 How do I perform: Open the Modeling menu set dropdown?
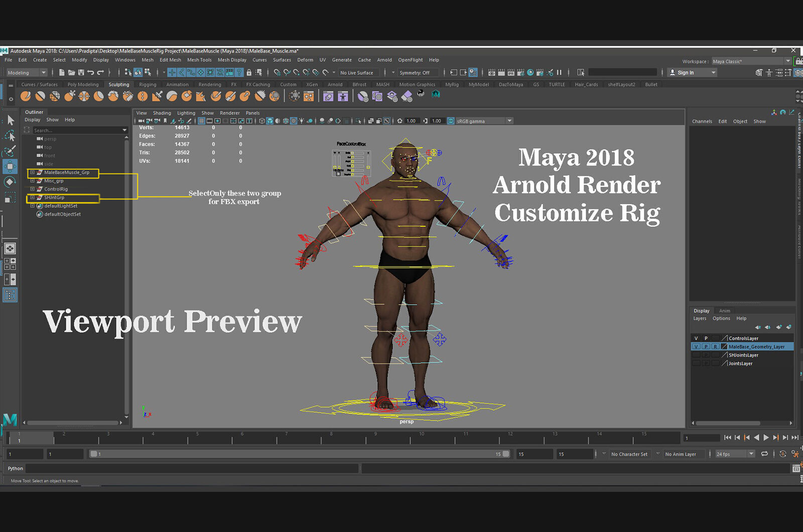27,73
